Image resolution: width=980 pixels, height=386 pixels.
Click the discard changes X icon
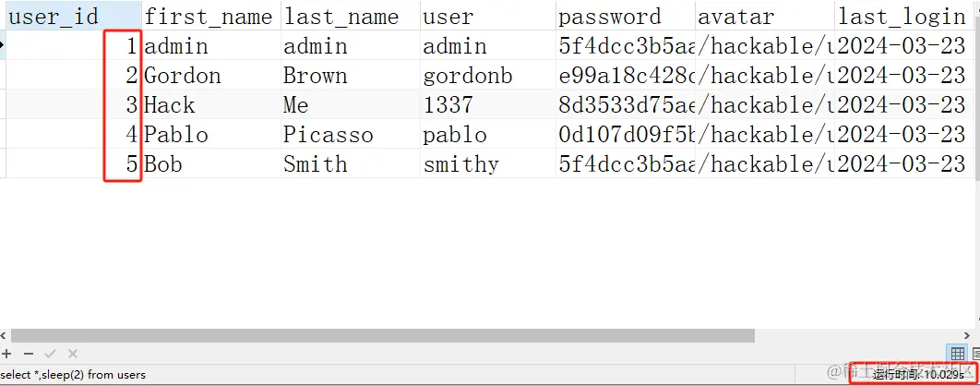[73, 354]
